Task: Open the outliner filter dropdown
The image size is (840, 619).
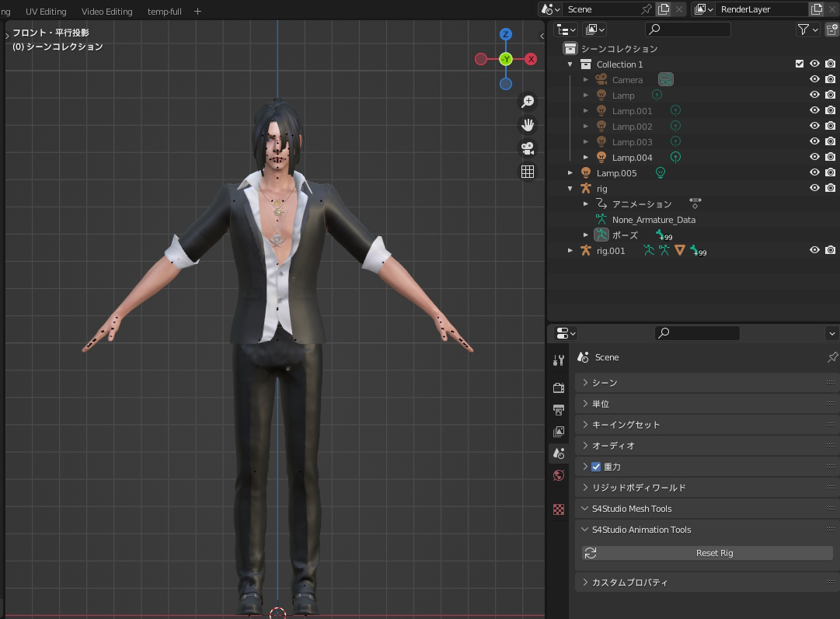Action: pos(808,30)
